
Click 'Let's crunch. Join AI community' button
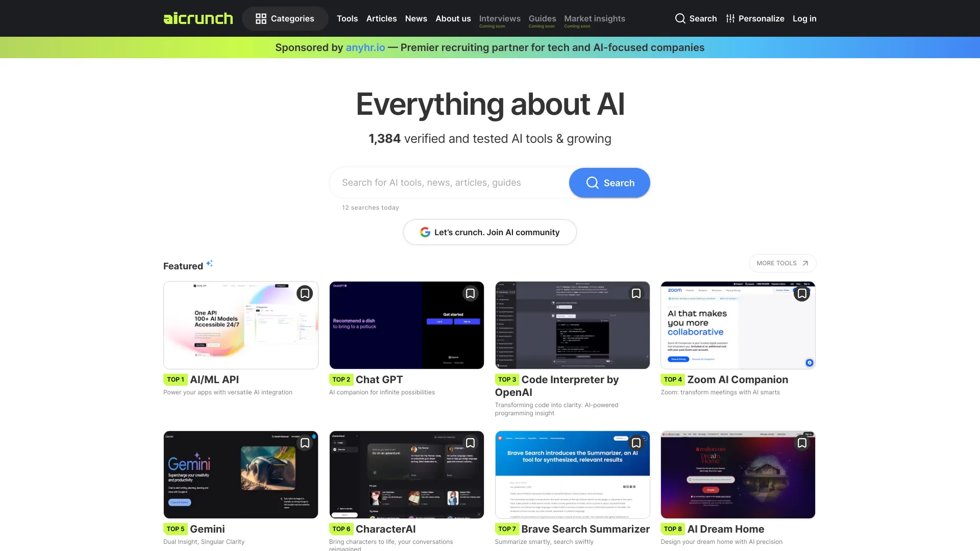[x=489, y=232]
